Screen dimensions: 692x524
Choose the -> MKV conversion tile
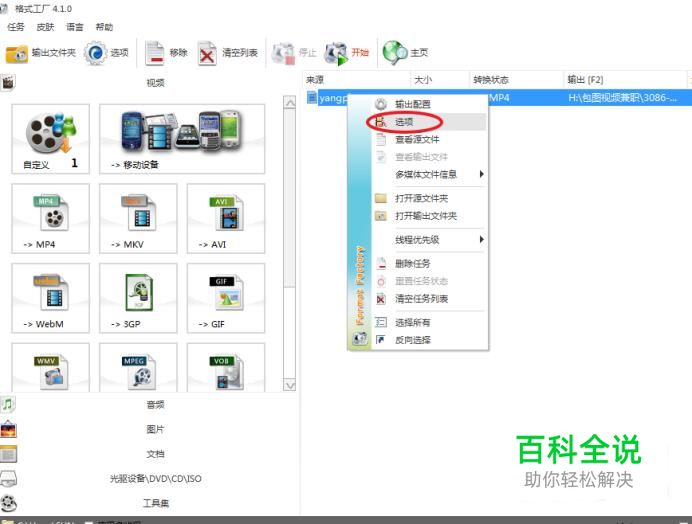[x=138, y=219]
